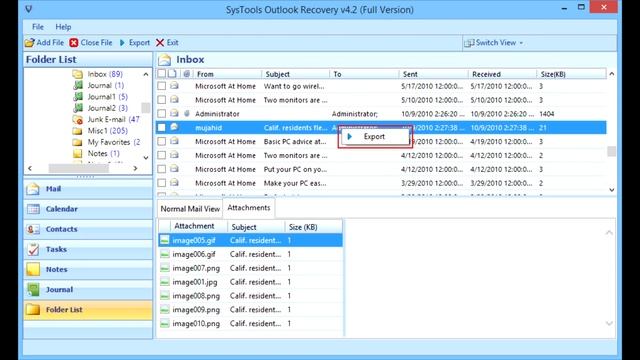
Task: Sort emails by the Received column
Action: coord(502,74)
